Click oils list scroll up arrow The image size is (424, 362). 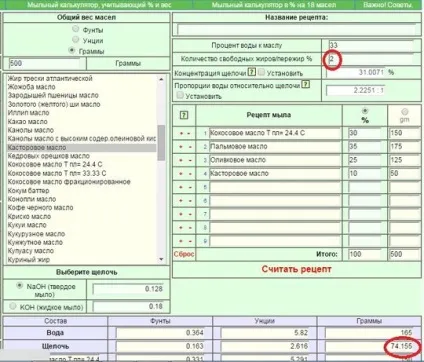point(161,79)
